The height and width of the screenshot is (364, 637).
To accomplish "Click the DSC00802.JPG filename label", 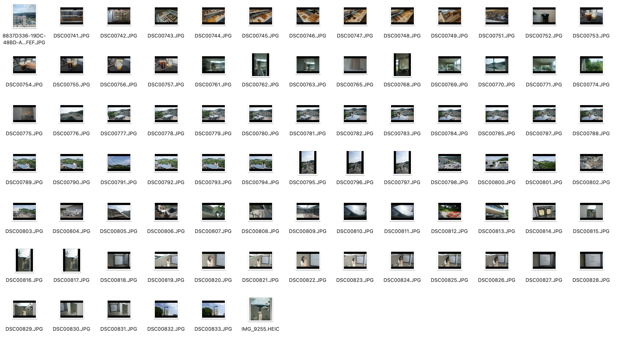I will coord(591,182).
